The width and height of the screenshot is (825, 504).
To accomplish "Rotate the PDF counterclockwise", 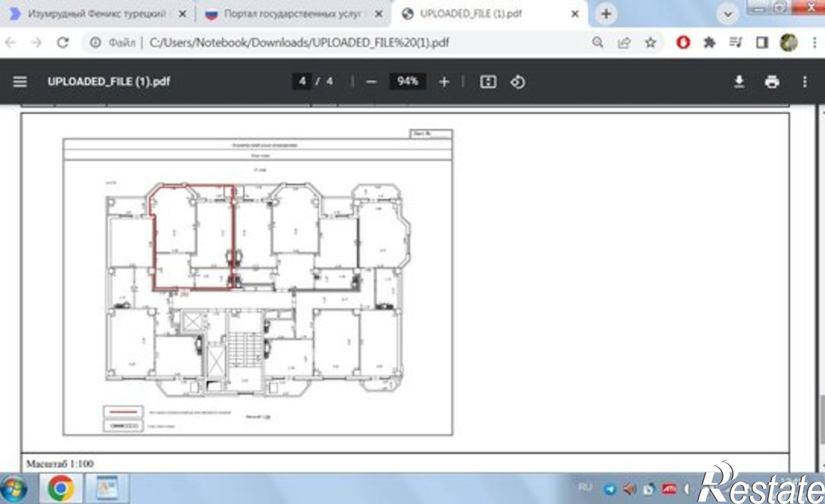I will click(x=518, y=82).
